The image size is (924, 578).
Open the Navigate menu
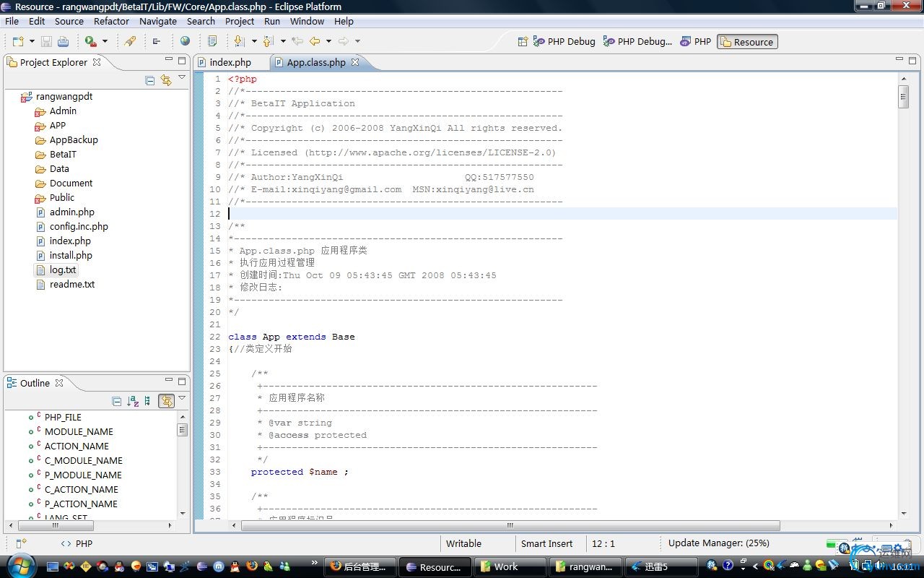158,21
